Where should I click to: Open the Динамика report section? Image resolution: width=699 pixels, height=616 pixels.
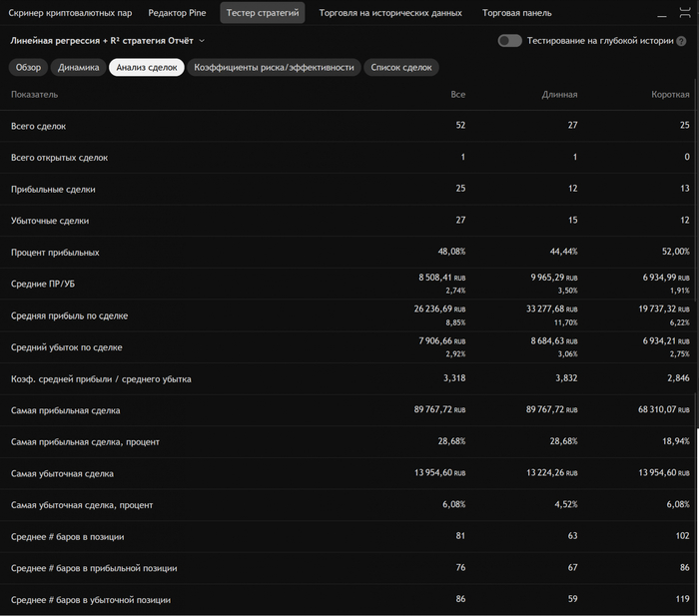tap(79, 67)
